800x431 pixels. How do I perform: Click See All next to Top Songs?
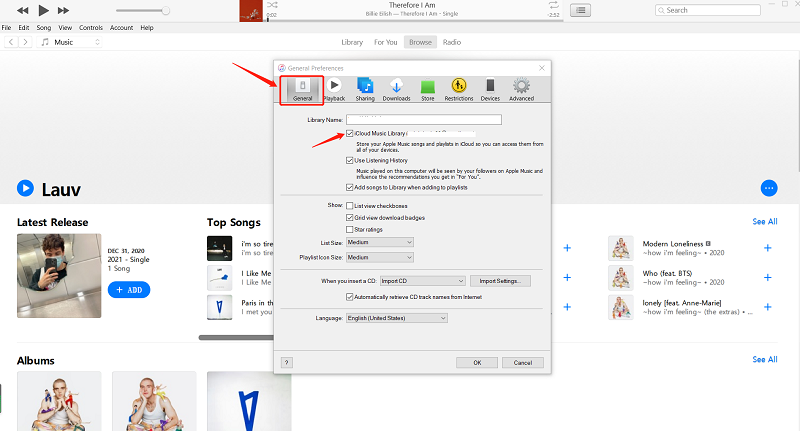765,221
